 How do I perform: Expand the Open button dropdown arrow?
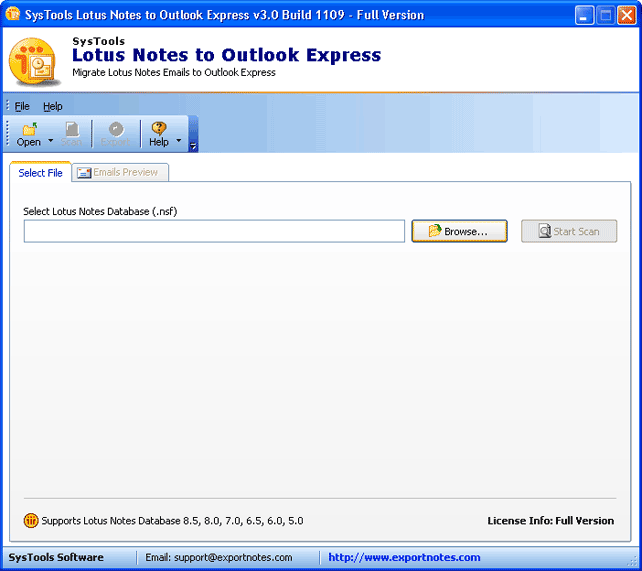point(50,140)
